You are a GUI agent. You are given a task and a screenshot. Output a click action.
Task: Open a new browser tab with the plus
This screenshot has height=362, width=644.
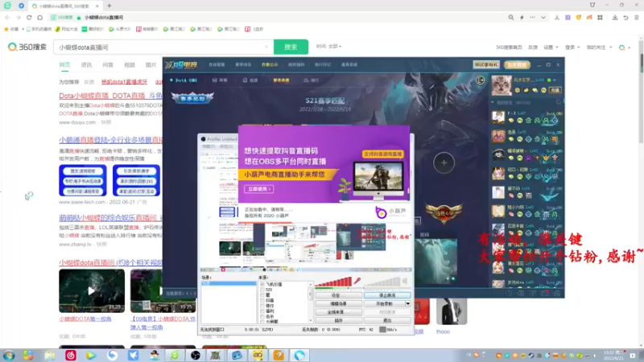click(x=109, y=6)
